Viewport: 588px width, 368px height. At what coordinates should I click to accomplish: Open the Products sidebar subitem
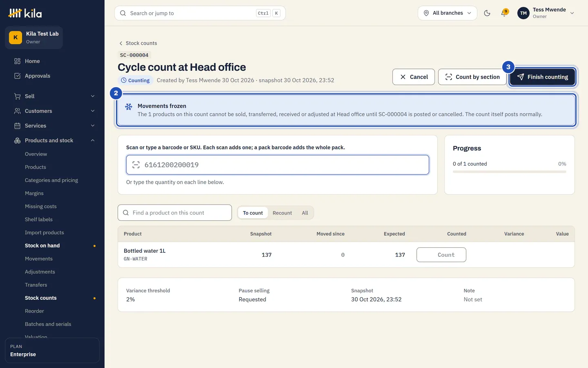[36, 167]
